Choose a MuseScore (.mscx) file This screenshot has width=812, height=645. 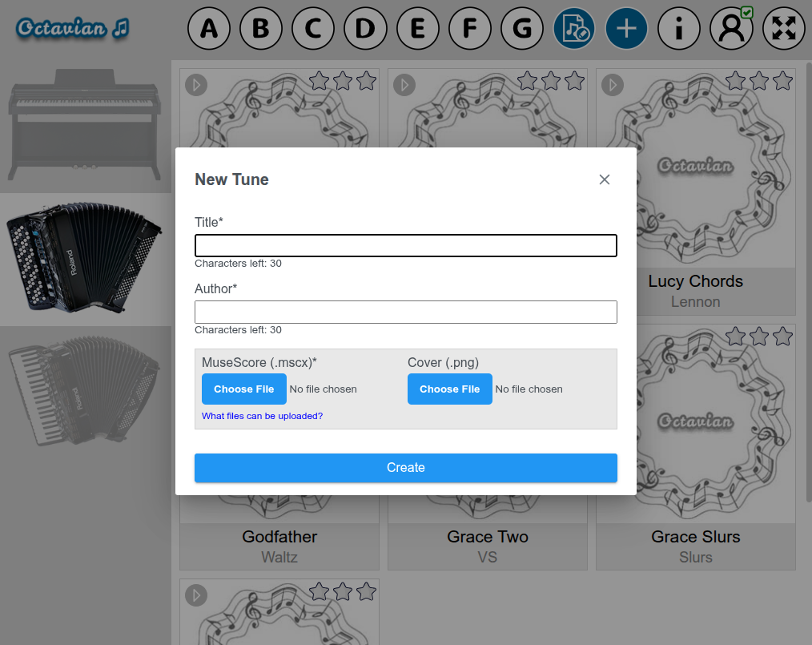pyautogui.click(x=243, y=389)
